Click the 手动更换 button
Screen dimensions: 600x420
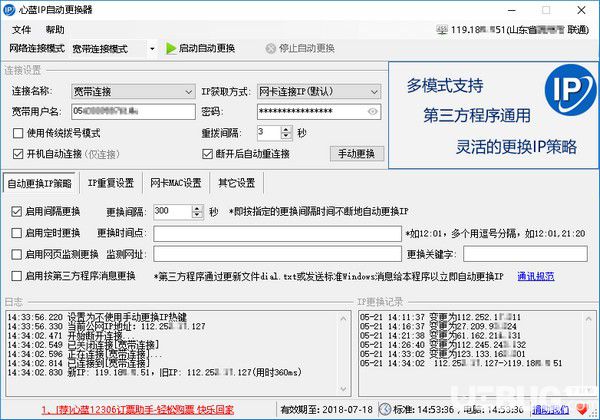(357, 154)
